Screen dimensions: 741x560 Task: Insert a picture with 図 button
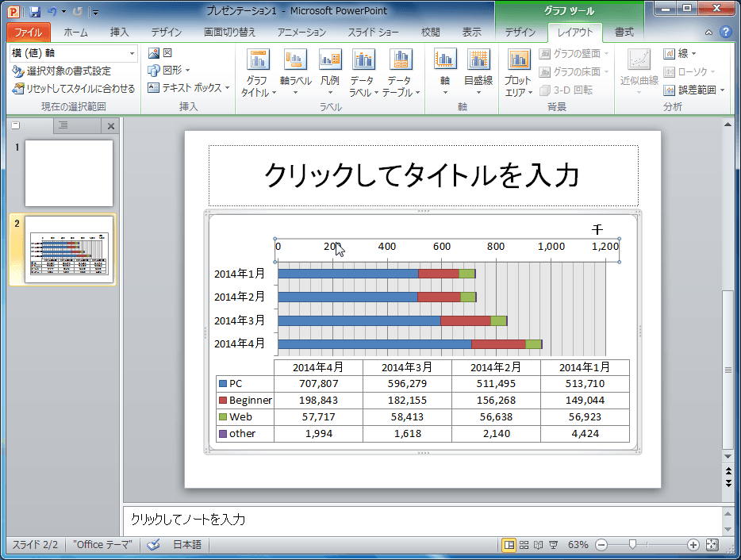point(160,53)
